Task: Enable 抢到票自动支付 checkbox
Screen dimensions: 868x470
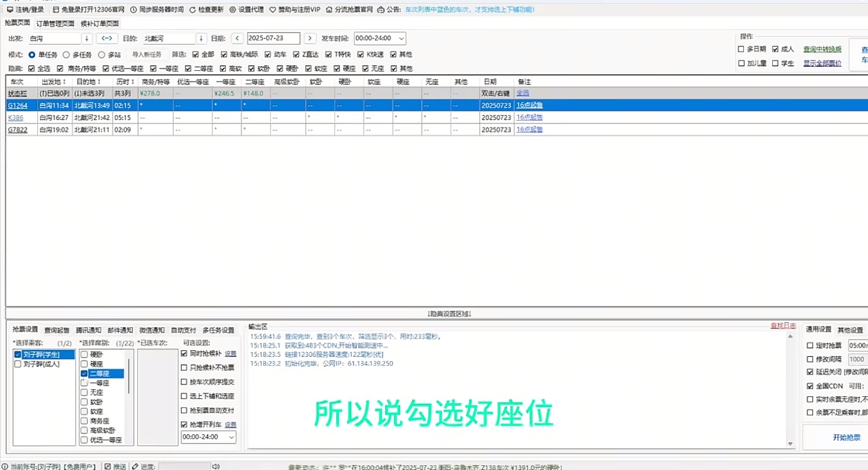Action: (184, 410)
